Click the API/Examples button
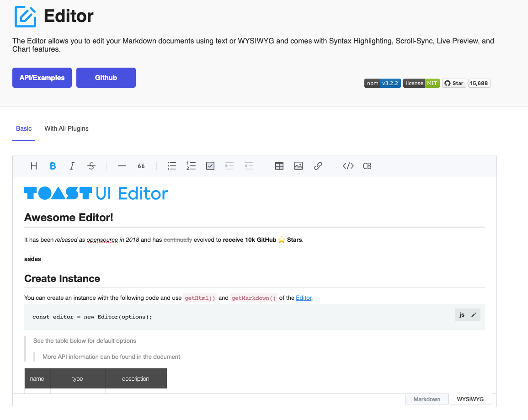Image resolution: width=528 pixels, height=420 pixels. coord(42,78)
